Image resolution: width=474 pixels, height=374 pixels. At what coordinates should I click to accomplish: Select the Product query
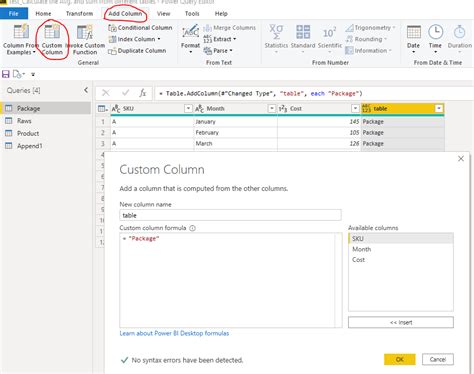coord(46,133)
